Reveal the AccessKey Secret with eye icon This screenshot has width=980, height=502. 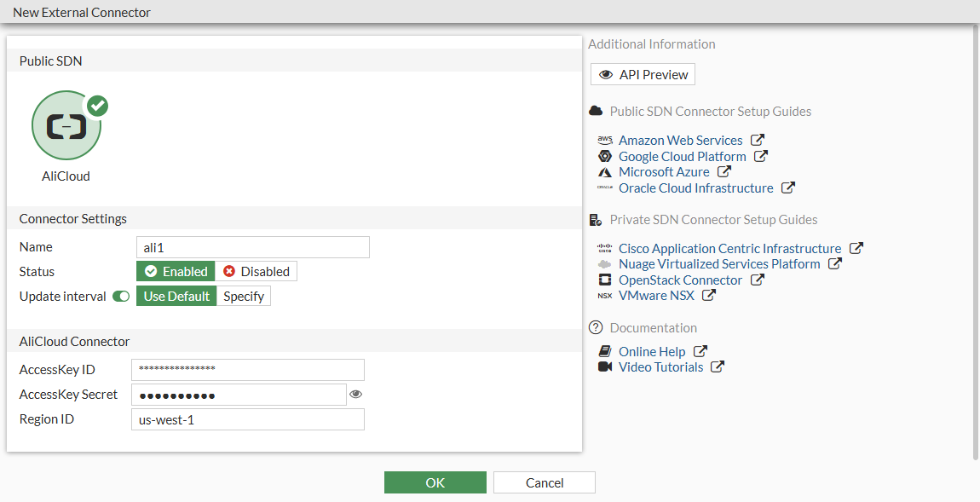pyautogui.click(x=356, y=395)
